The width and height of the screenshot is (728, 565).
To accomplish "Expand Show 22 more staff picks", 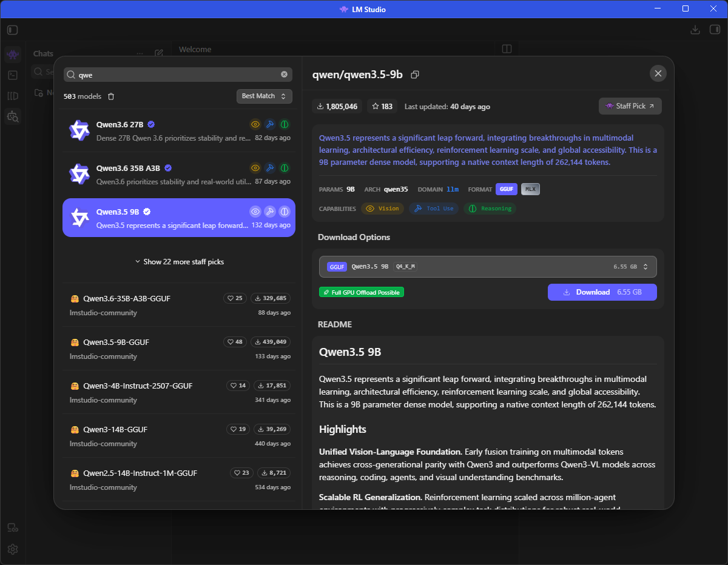I will pos(180,262).
